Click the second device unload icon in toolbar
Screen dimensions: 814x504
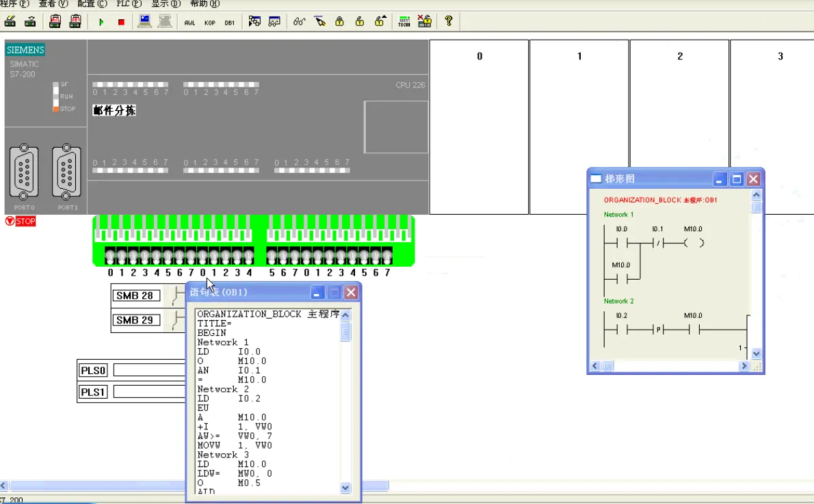(x=30, y=21)
